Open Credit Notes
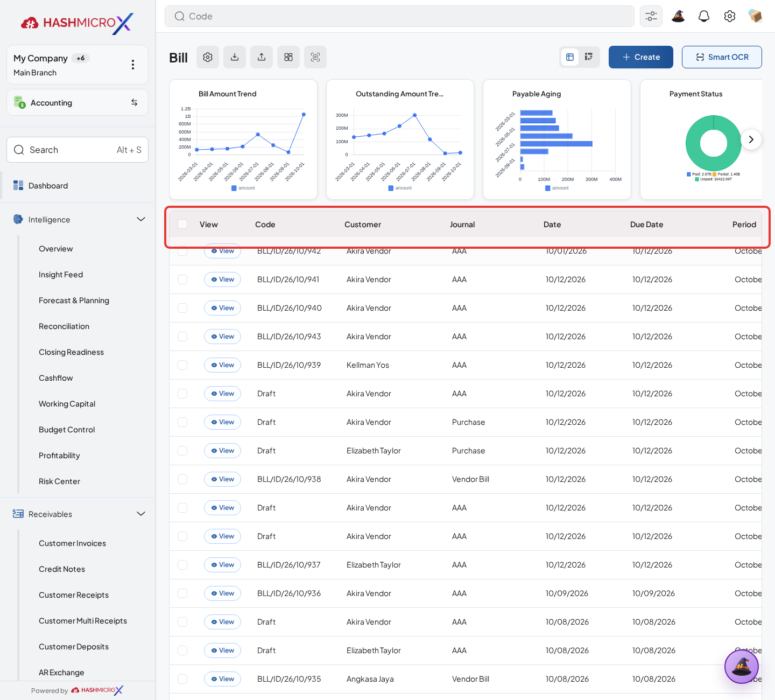775x700 pixels. click(62, 569)
